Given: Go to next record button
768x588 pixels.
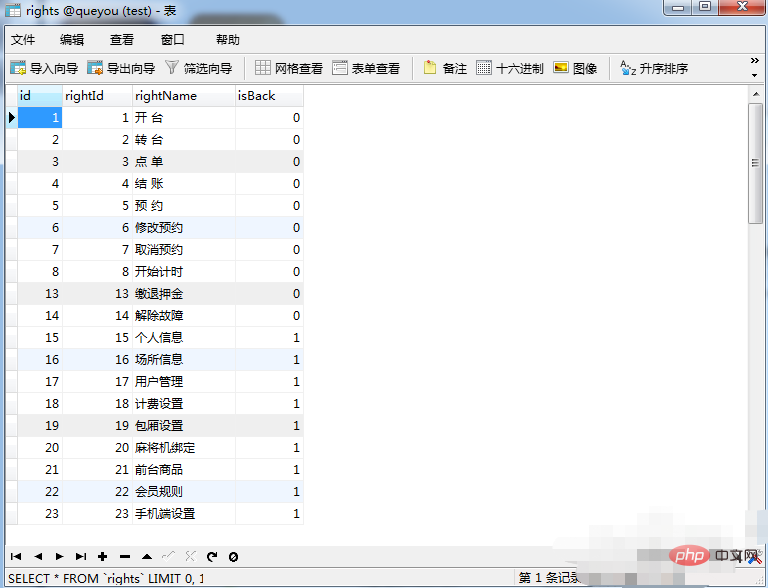Looking at the screenshot, I should [59, 556].
